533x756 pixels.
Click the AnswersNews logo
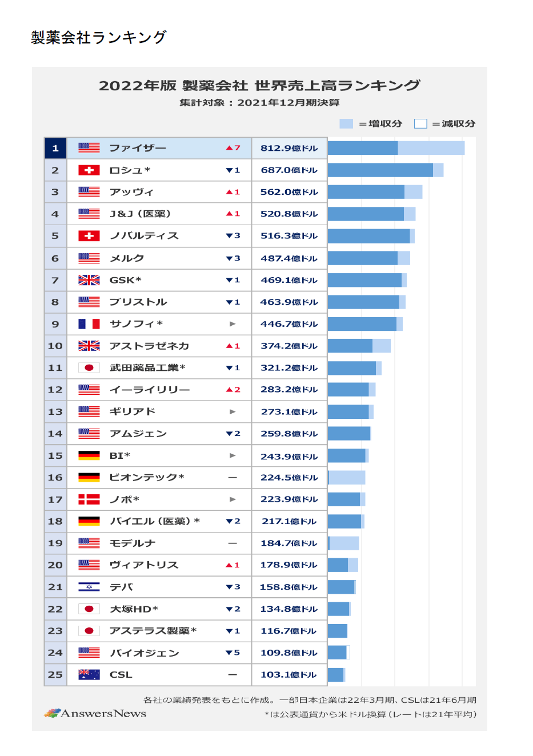95,713
